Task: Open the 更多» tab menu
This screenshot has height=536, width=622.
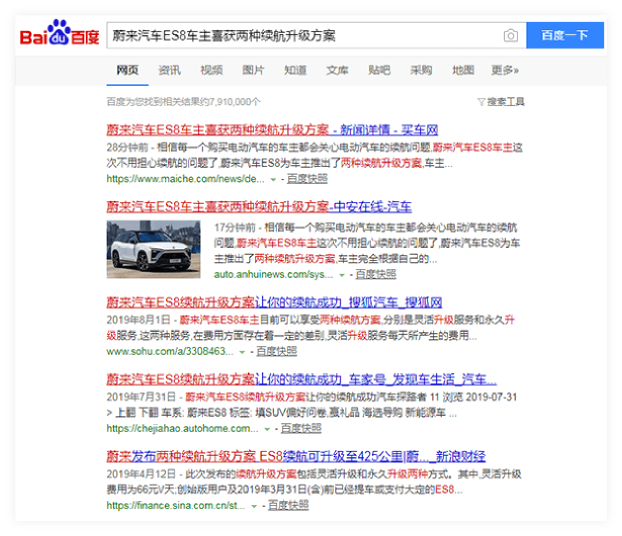Action: pyautogui.click(x=505, y=70)
